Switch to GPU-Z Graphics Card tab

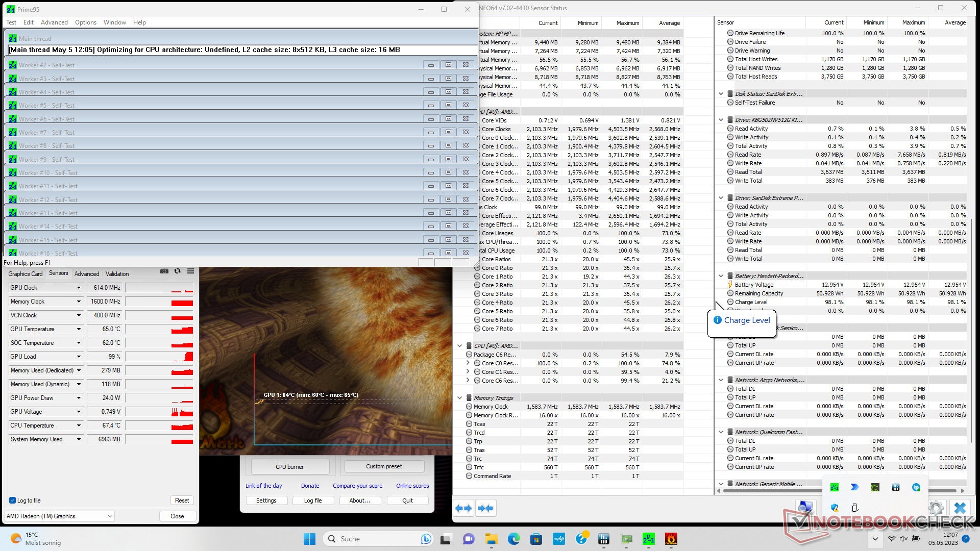(26, 274)
